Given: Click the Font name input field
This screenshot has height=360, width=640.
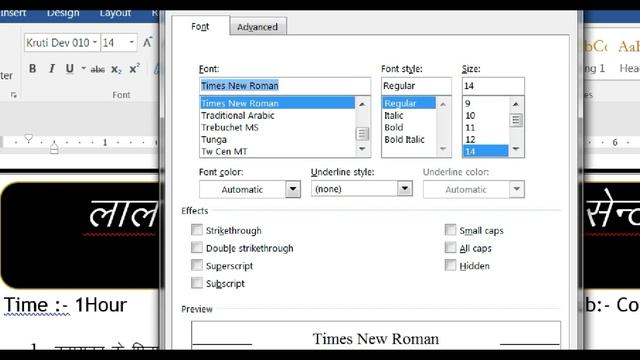Looking at the screenshot, I should [285, 86].
